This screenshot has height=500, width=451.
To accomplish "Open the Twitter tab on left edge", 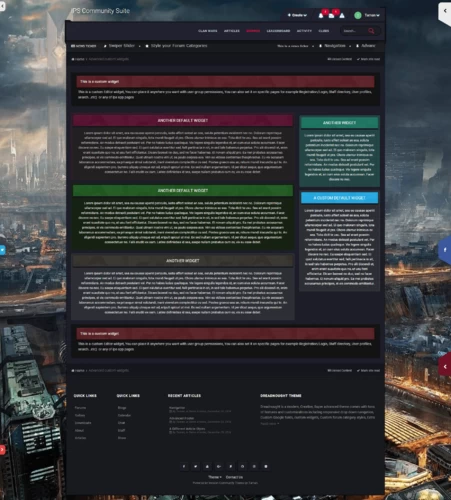I will tap(2, 249).
